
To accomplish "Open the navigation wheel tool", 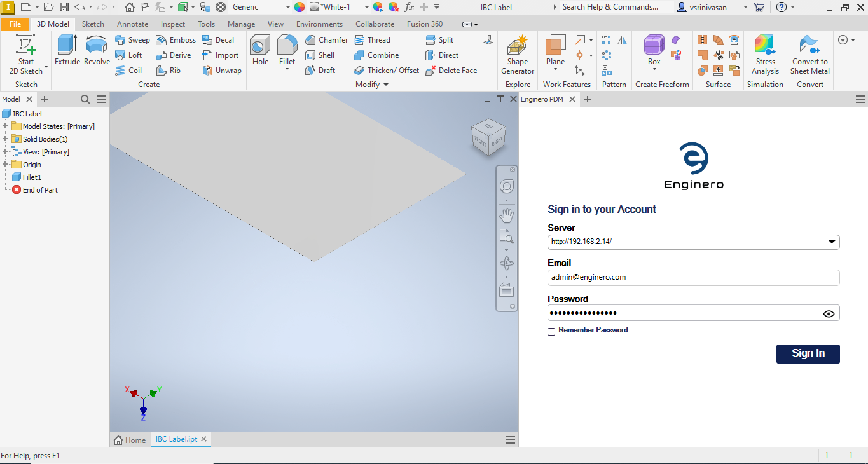I will pos(506,186).
